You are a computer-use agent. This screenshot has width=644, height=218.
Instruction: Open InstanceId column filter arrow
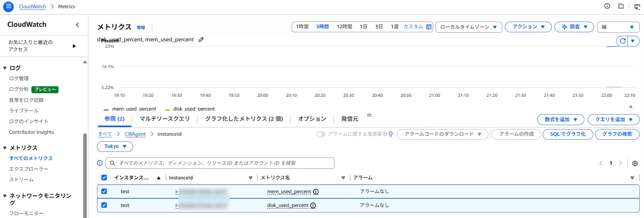tap(251, 178)
